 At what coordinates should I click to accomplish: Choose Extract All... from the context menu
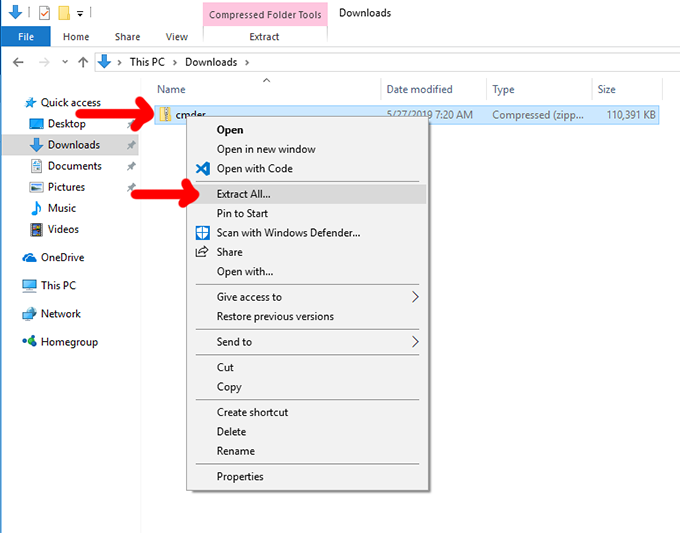[x=308, y=194]
